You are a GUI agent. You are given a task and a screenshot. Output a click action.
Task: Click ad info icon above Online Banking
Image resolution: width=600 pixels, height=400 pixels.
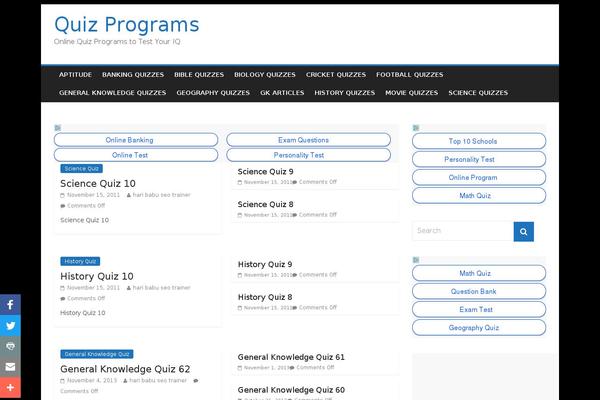tap(58, 128)
